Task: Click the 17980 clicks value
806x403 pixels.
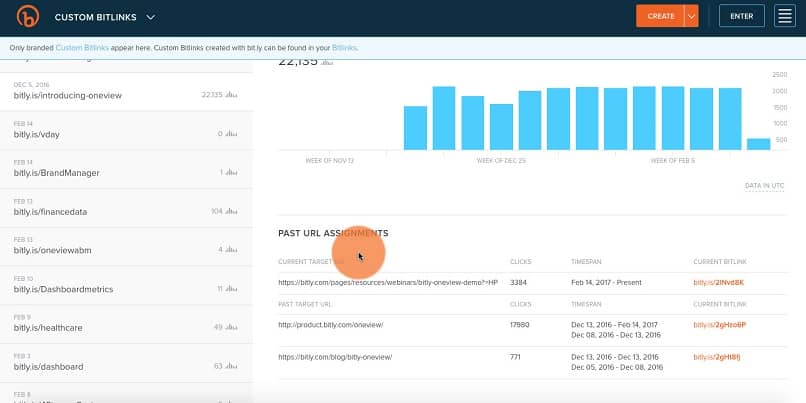Action: click(520, 325)
